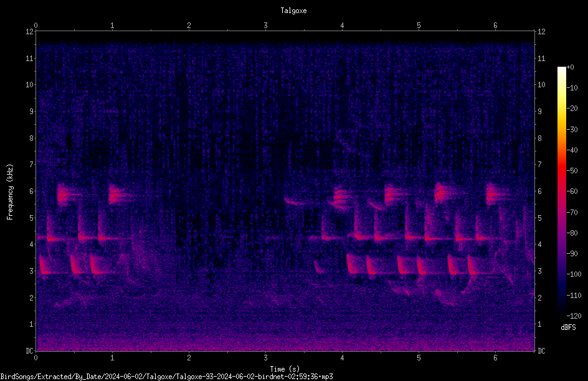The width and height of the screenshot is (588, 381).
Task: Click the -50 value on color scale
Action: [x=572, y=170]
